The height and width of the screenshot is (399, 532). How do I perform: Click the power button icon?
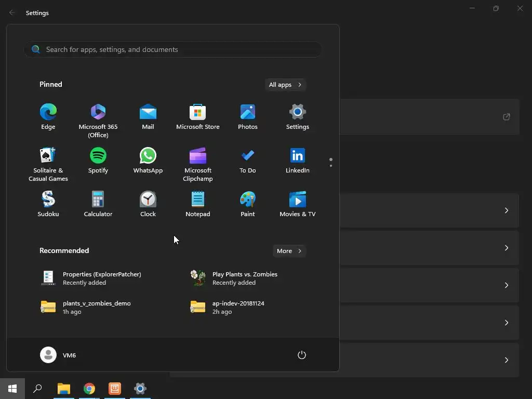tap(302, 355)
